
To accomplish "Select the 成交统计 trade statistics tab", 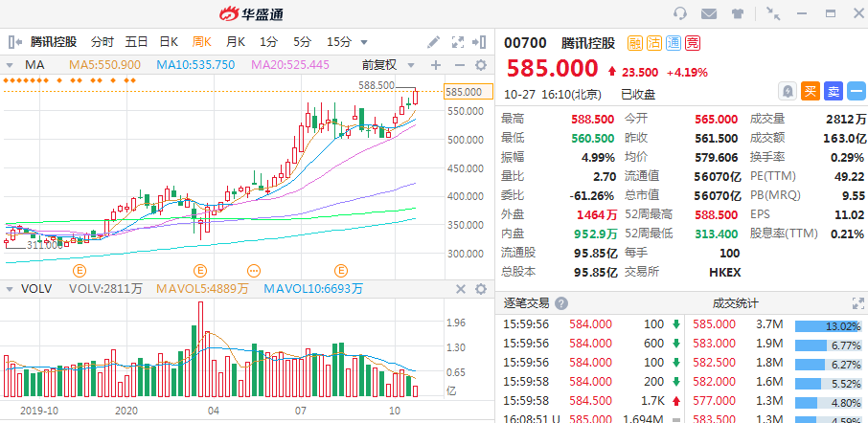I will click(x=735, y=303).
